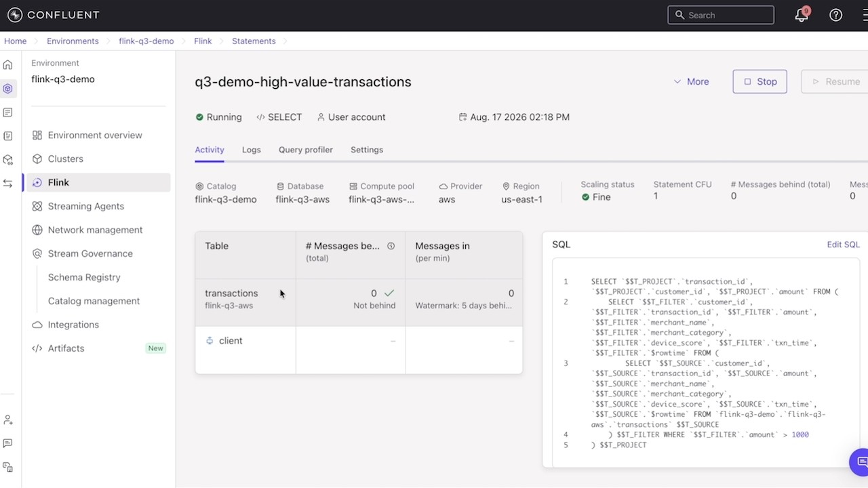Click the add-user icon in left rail
The height and width of the screenshot is (488, 868).
(x=8, y=420)
